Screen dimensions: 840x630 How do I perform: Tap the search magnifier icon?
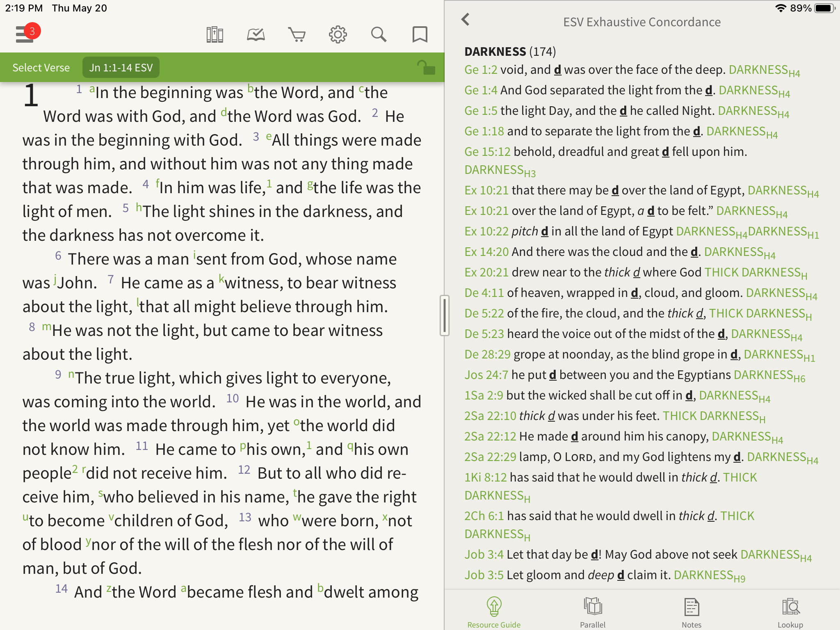pos(379,34)
